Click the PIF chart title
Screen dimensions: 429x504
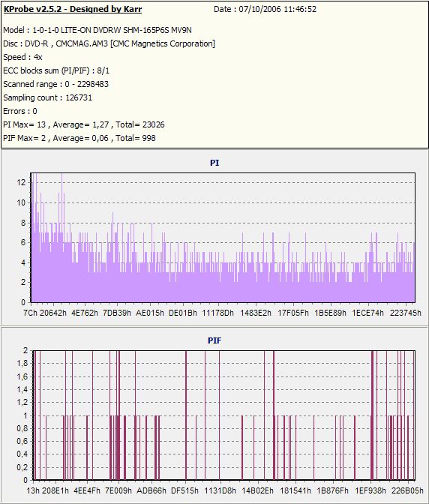pos(214,340)
